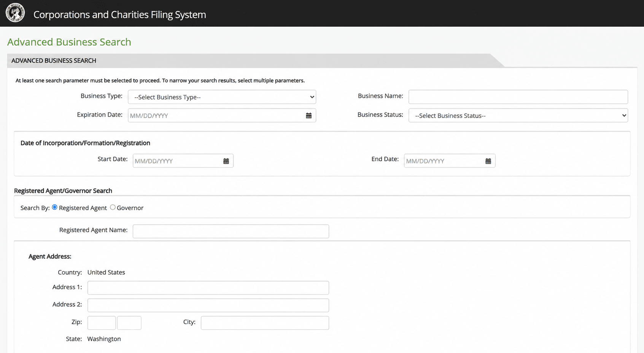Click the Registered Agent Name field
This screenshot has width=644, height=353.
tap(231, 231)
